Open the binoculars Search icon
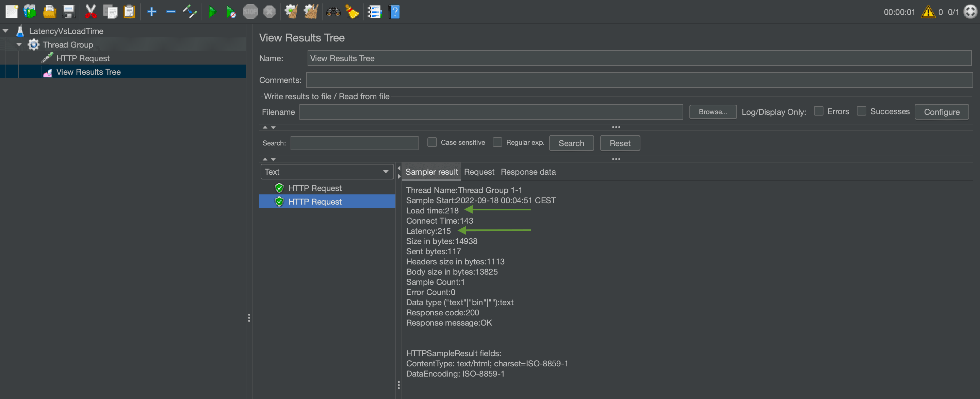980x399 pixels. click(333, 12)
